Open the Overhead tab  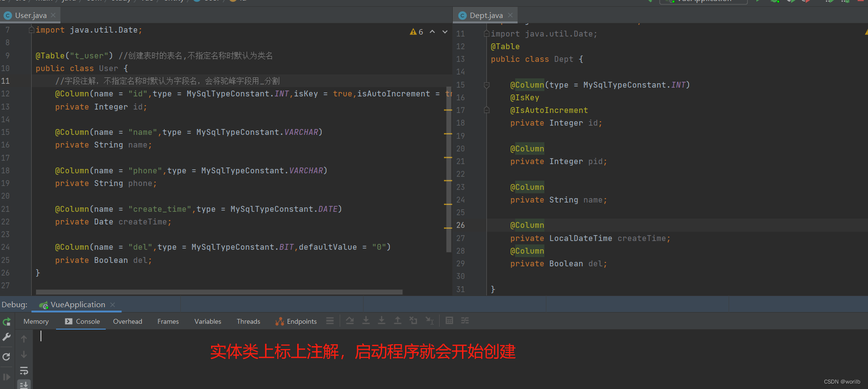click(x=128, y=321)
